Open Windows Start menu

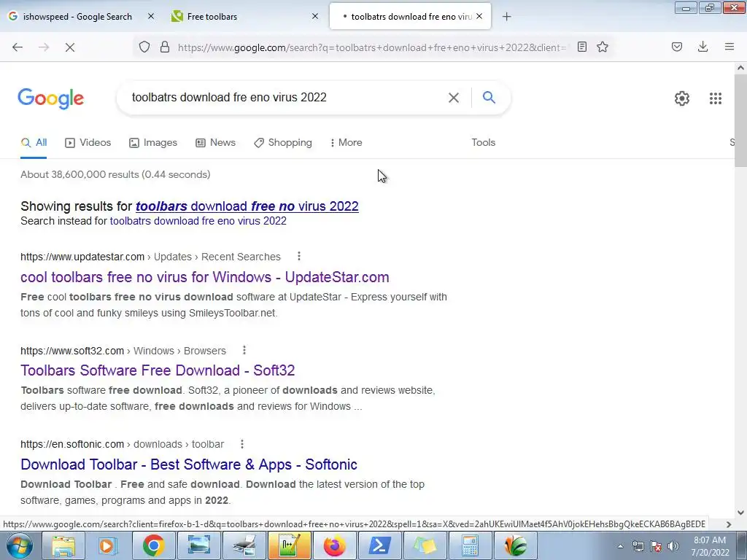tap(18, 545)
